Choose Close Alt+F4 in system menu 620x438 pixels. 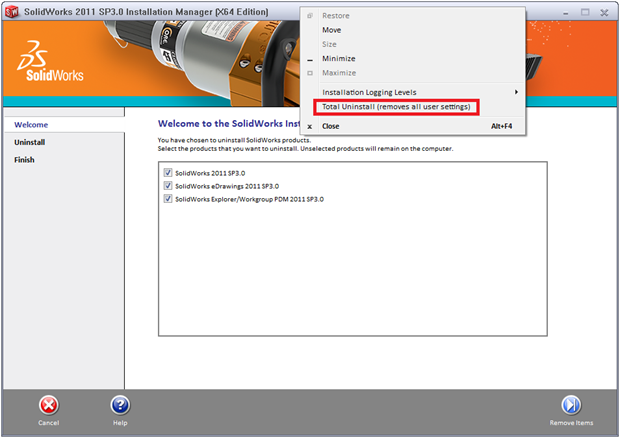coord(413,126)
